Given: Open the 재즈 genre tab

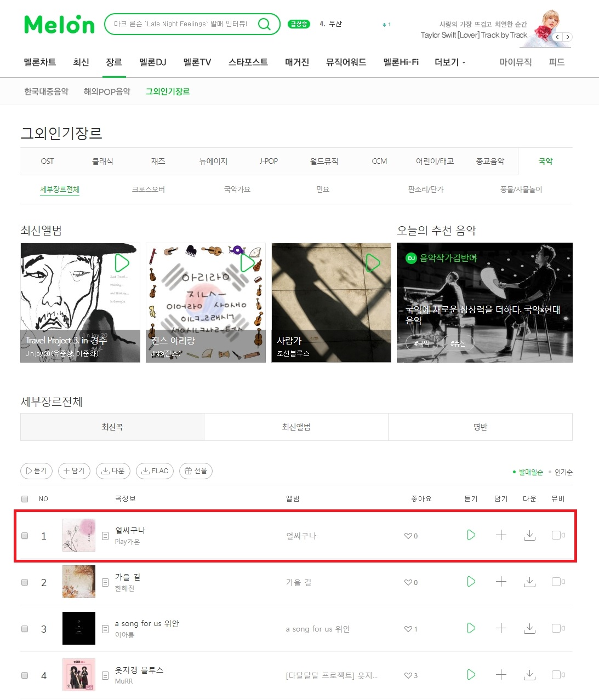Looking at the screenshot, I should [158, 161].
